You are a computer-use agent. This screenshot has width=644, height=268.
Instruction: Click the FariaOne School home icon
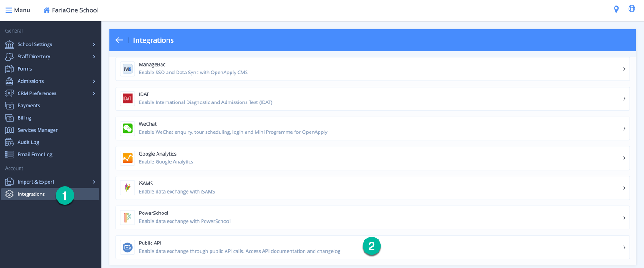pos(47,10)
